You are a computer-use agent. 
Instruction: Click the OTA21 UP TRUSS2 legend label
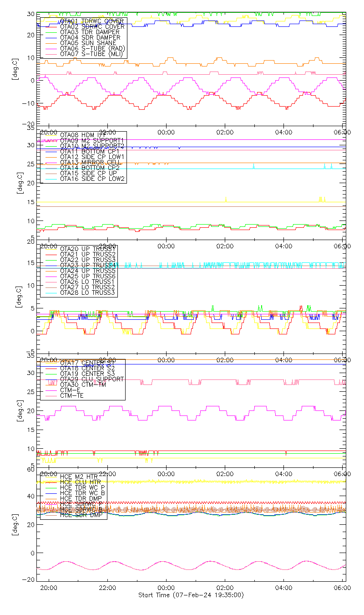pos(87,254)
